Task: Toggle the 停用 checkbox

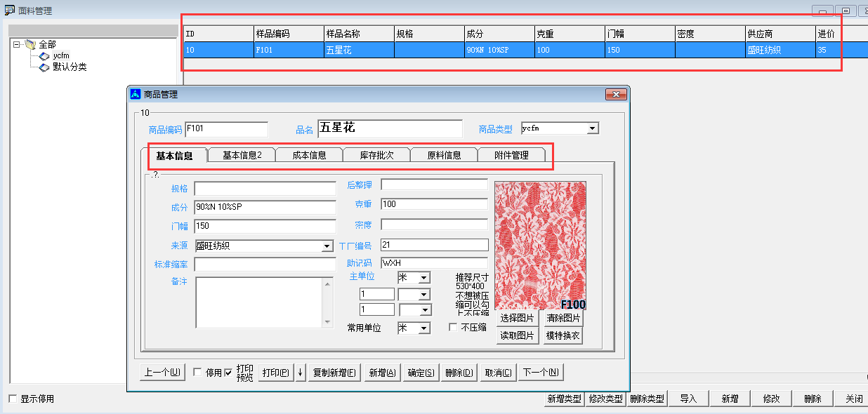Action: pos(197,373)
